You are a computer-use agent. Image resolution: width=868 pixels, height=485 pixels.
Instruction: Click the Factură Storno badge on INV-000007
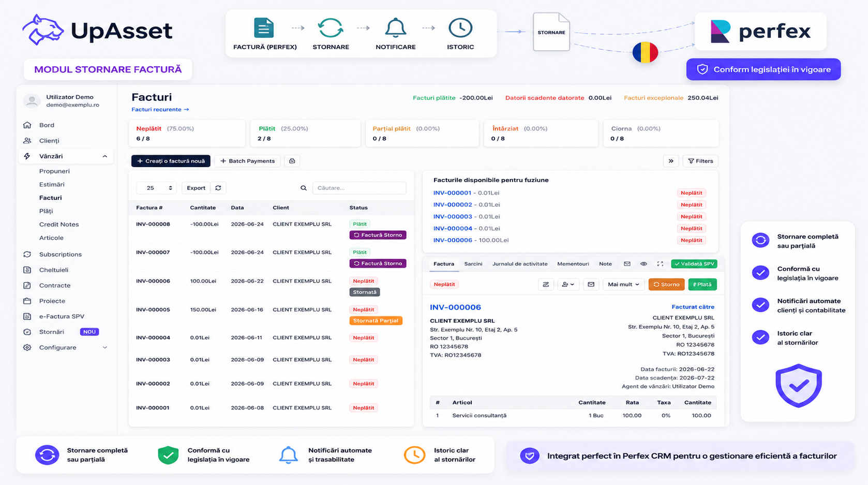pyautogui.click(x=378, y=263)
